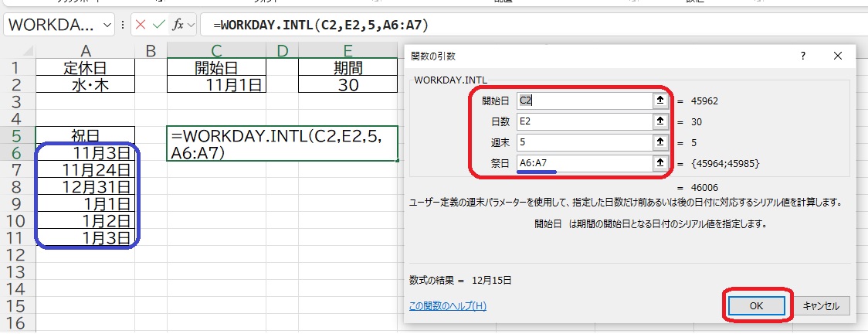
Task: Click the cancel (X) icon in formula bar
Action: click(141, 24)
